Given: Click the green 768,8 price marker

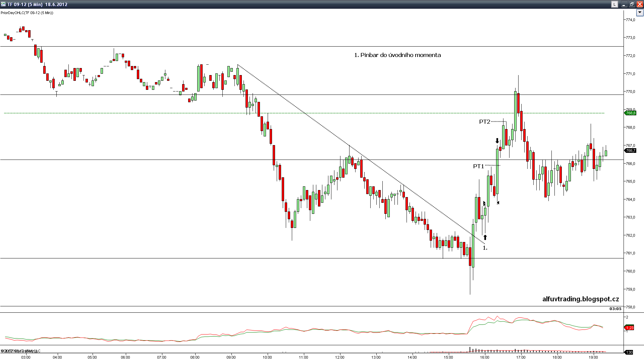Looking at the screenshot, I should tap(630, 113).
